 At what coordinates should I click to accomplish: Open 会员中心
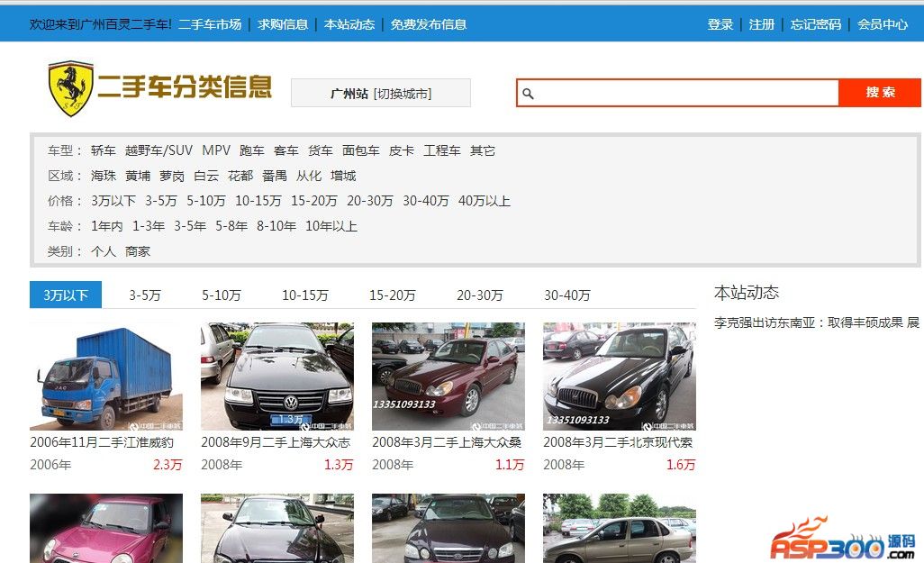pyautogui.click(x=883, y=24)
